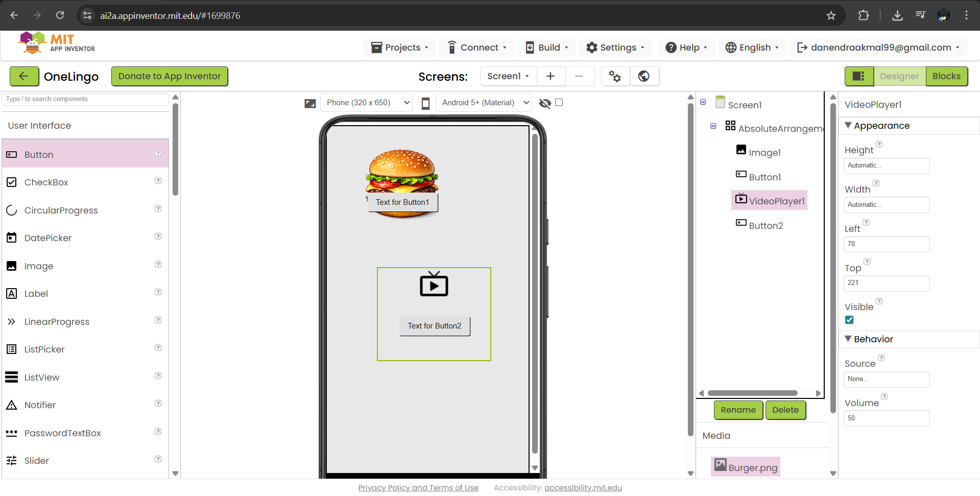Click the green back arrow button
The height and width of the screenshot is (496, 980).
coord(24,76)
